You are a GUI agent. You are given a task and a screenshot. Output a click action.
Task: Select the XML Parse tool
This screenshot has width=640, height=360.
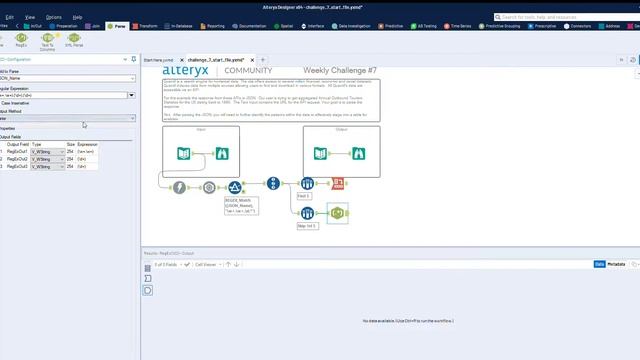pos(74,40)
